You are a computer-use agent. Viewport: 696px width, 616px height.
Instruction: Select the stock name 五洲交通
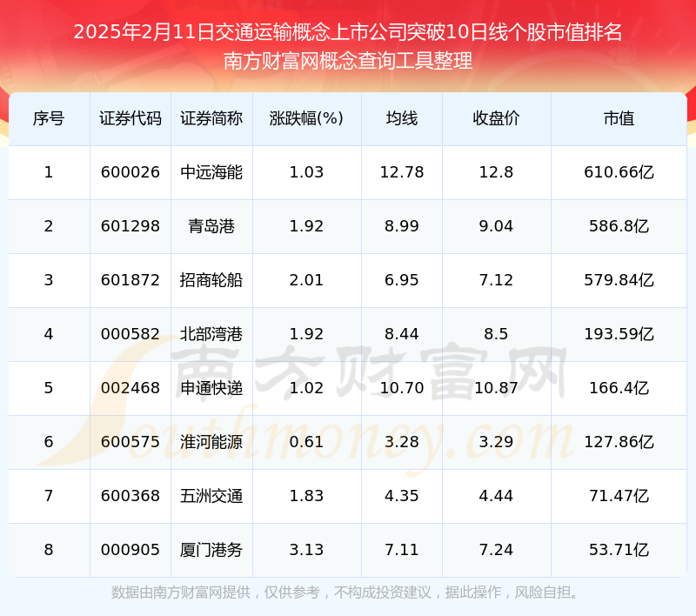click(x=211, y=496)
